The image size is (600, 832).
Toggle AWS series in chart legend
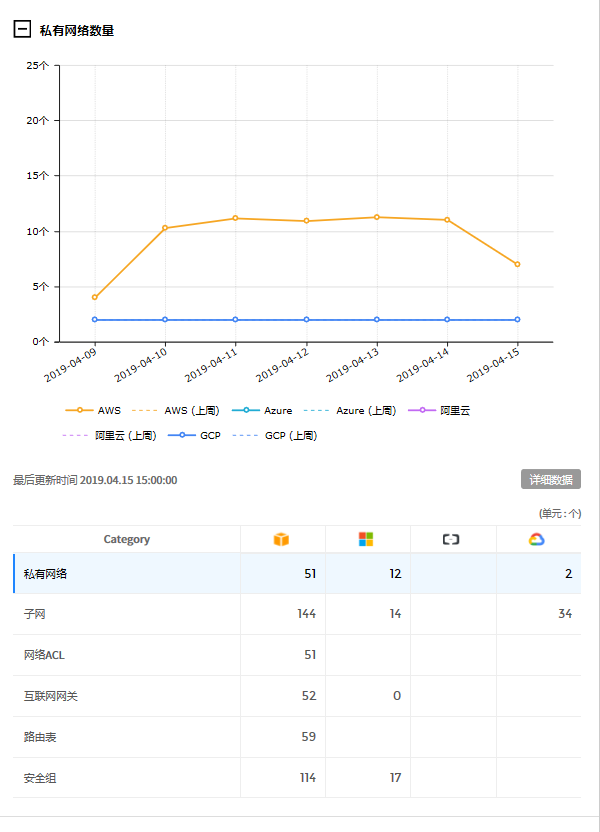coord(93,410)
